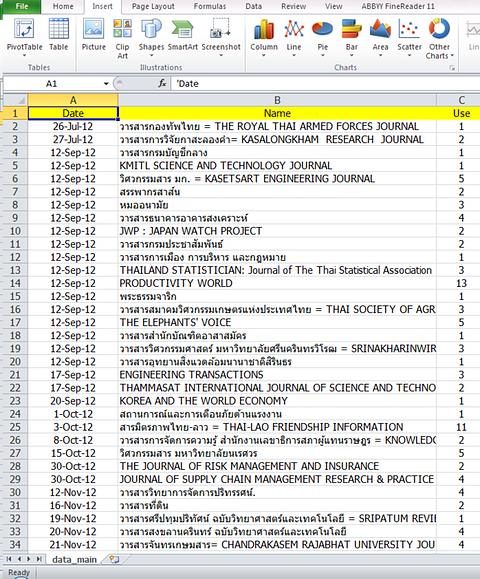Image resolution: width=480 pixels, height=579 pixels.
Task: Expand the Column chart dropdown arrow
Action: coord(264,55)
